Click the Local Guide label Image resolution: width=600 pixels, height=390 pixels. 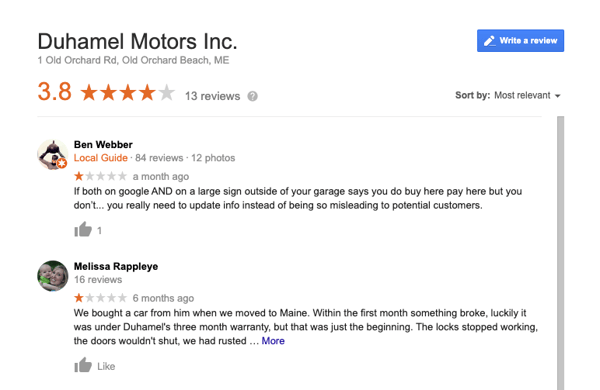[x=100, y=158]
